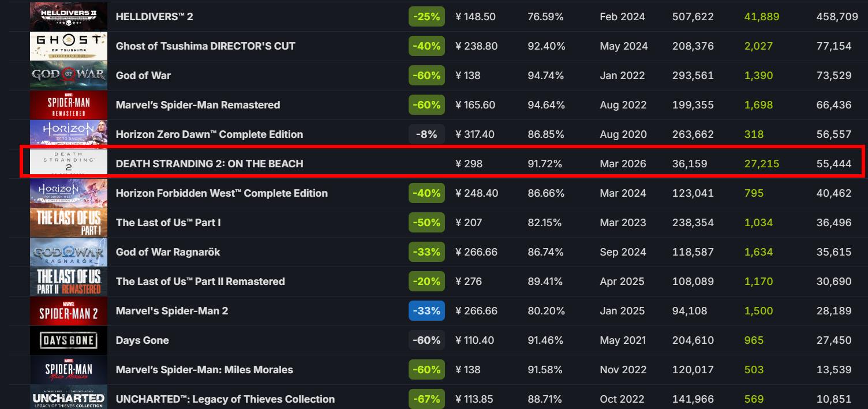Click the God of War logo thumbnail
The width and height of the screenshot is (868, 409).
(69, 76)
